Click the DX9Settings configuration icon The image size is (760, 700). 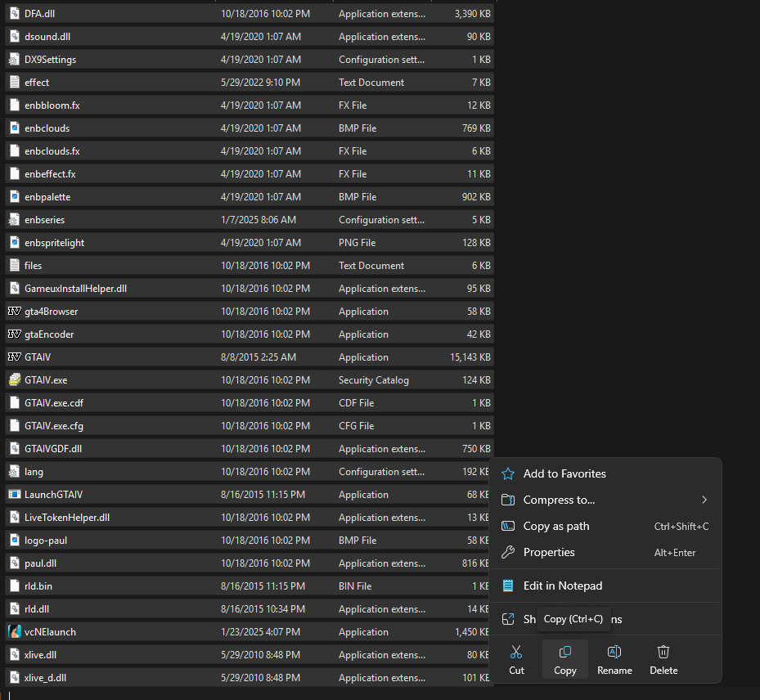pos(15,59)
